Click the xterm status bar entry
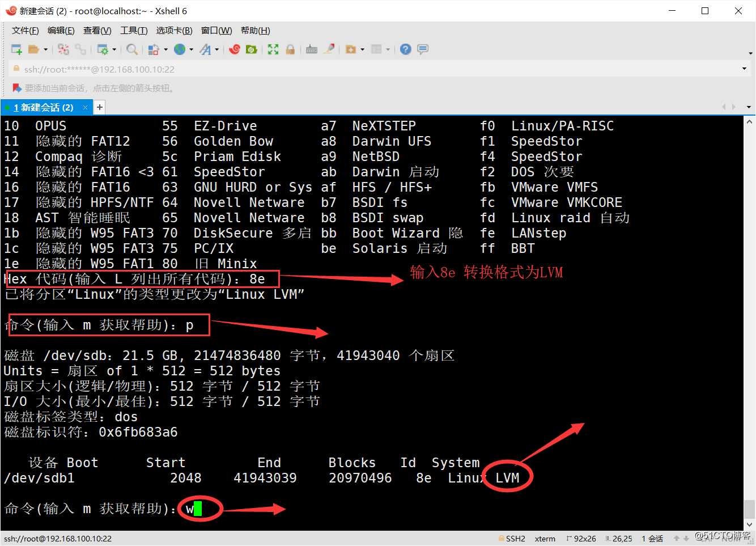Viewport: 756px width, 546px height. click(x=545, y=539)
